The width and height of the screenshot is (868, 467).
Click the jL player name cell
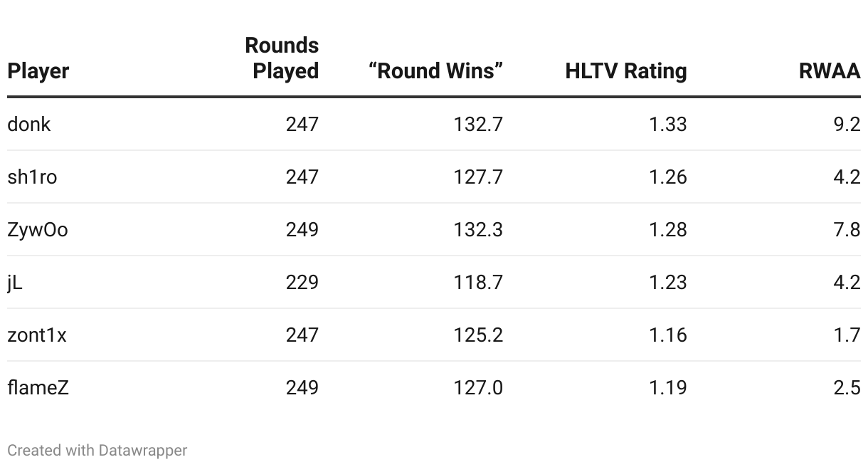[15, 282]
